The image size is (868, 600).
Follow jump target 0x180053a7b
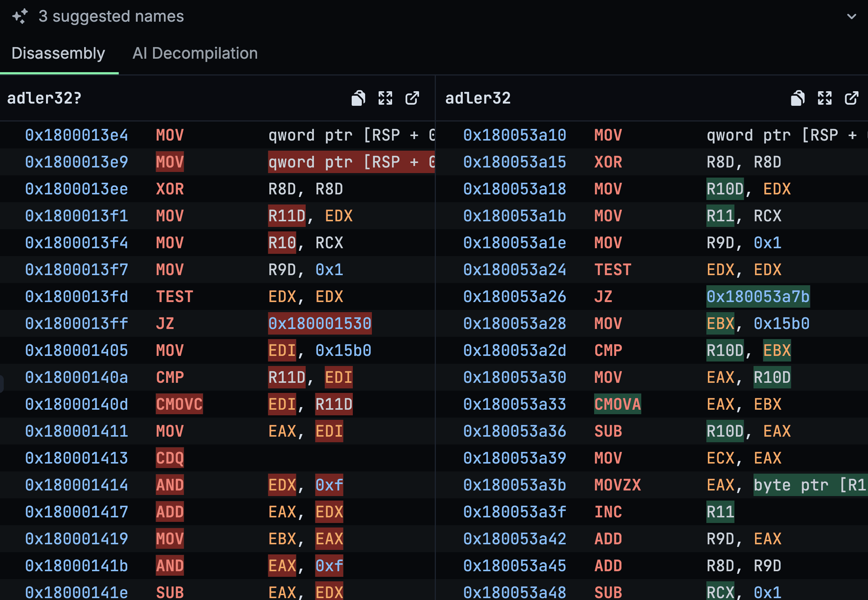[x=758, y=296]
